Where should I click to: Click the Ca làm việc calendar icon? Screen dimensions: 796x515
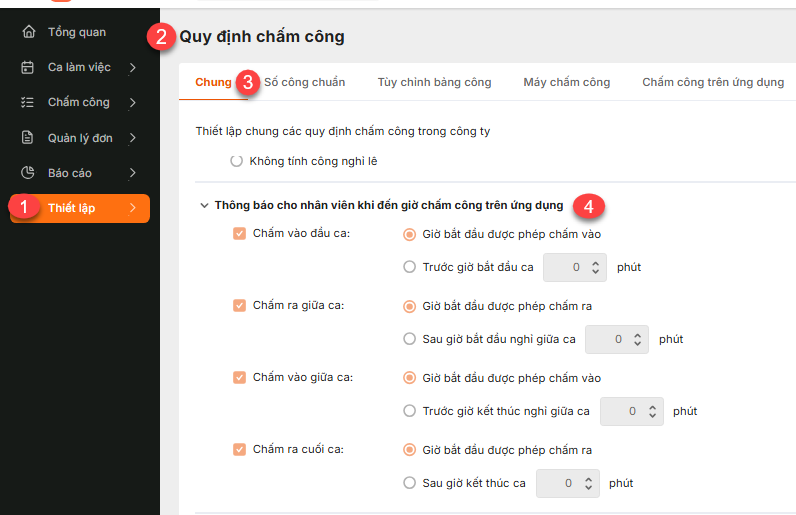click(x=28, y=68)
